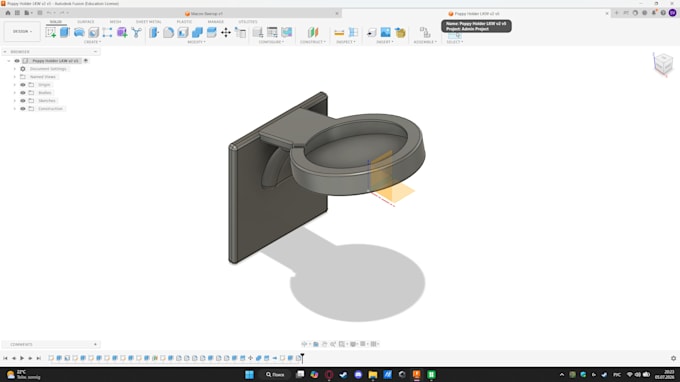Select the Offset Face tool icon
The width and height of the screenshot is (680, 382).
point(212,32)
